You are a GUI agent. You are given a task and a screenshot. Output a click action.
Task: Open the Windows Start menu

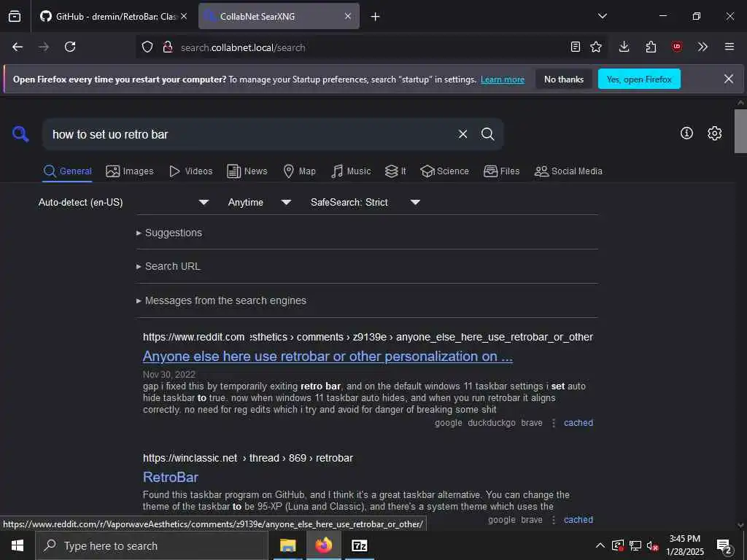[18, 545]
